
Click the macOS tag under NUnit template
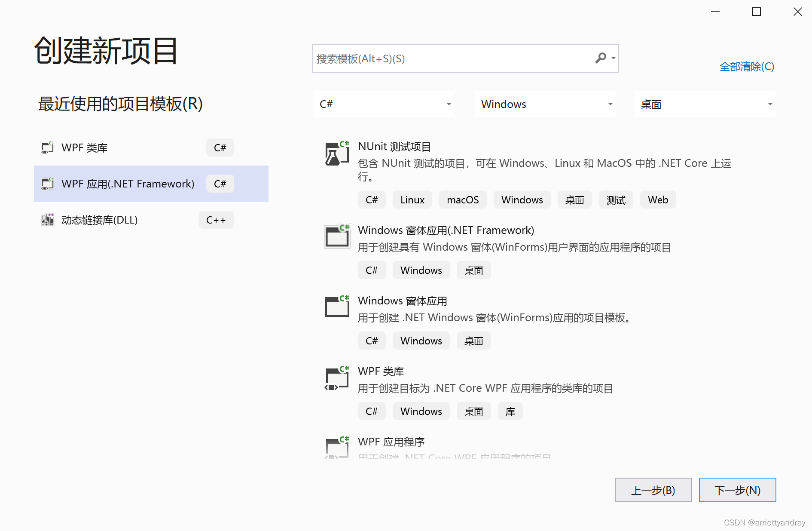[x=463, y=200]
